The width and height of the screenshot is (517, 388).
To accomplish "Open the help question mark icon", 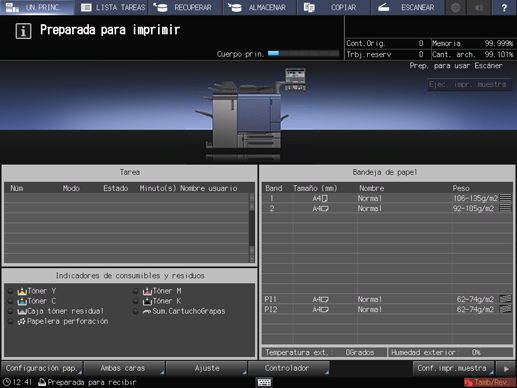I will (x=504, y=7).
